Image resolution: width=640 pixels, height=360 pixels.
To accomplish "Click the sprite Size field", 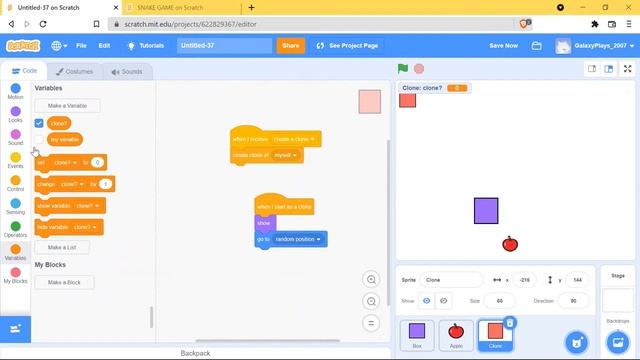I will [x=500, y=301].
